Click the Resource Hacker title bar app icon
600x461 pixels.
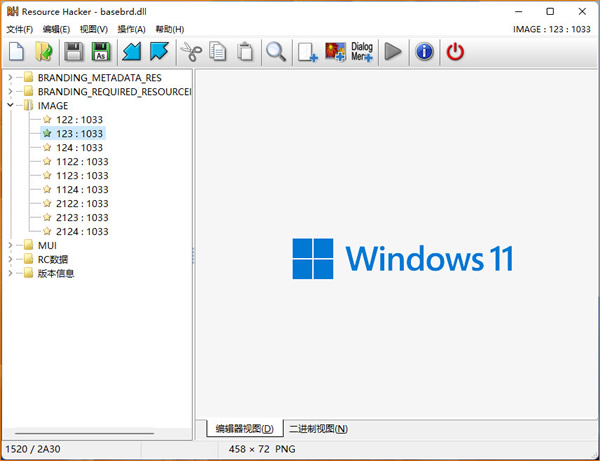[x=12, y=11]
